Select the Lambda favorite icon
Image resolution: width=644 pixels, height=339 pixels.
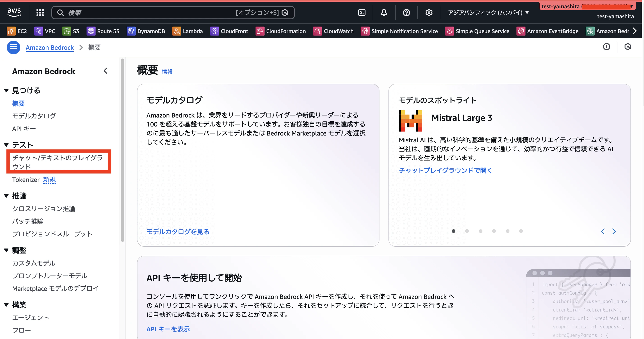coord(187,31)
